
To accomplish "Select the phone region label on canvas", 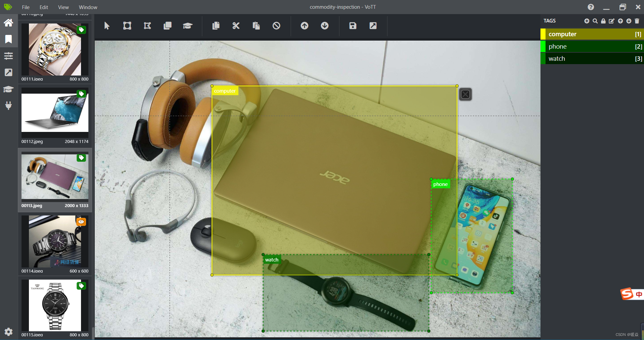I will [x=440, y=184].
